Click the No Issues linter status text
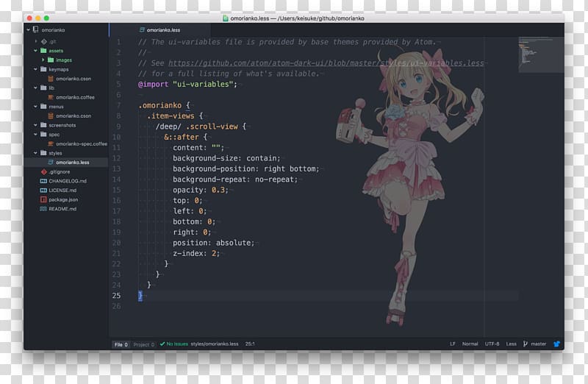 (x=177, y=344)
